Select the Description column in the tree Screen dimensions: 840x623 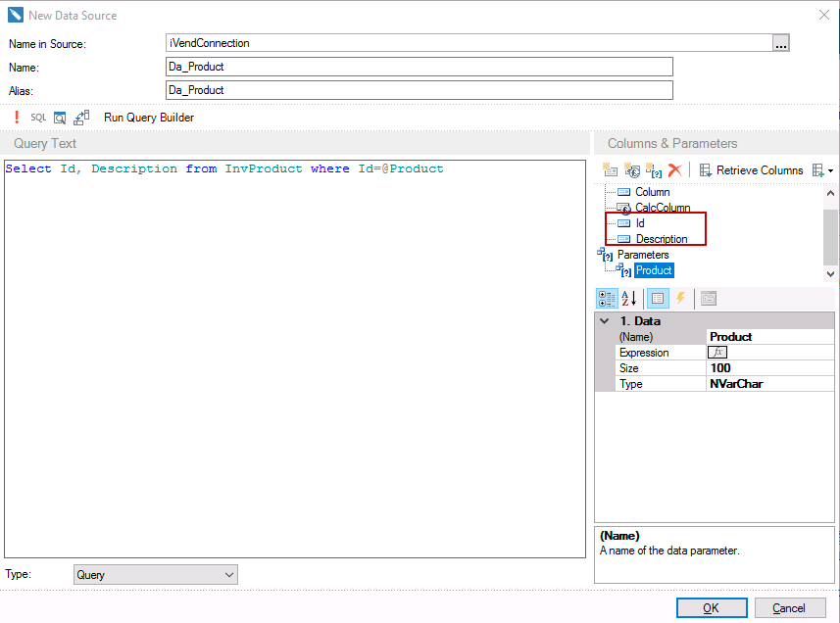661,239
